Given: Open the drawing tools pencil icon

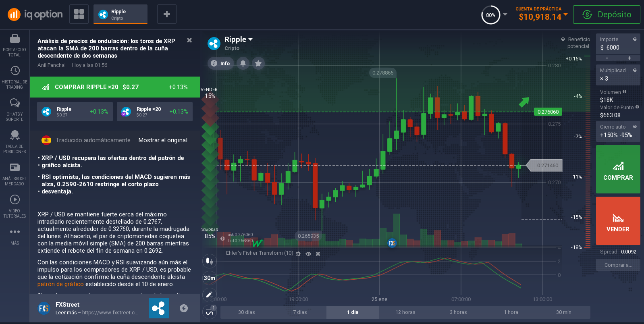Looking at the screenshot, I should click(x=210, y=295).
